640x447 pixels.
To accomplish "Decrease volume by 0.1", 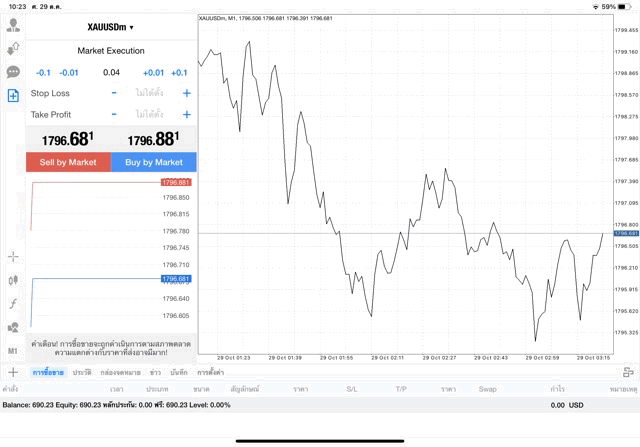I will point(43,72).
